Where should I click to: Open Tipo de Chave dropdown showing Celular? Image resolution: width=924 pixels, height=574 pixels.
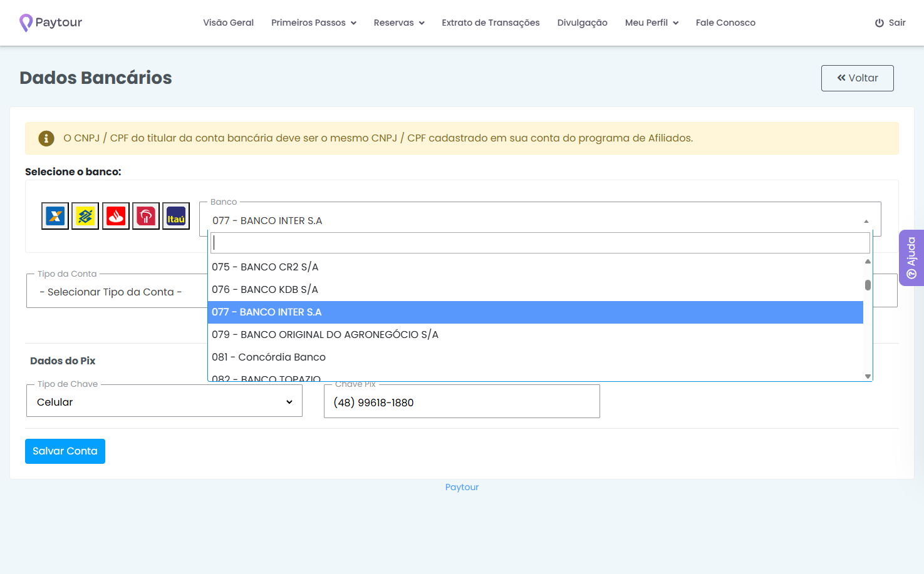(x=164, y=402)
